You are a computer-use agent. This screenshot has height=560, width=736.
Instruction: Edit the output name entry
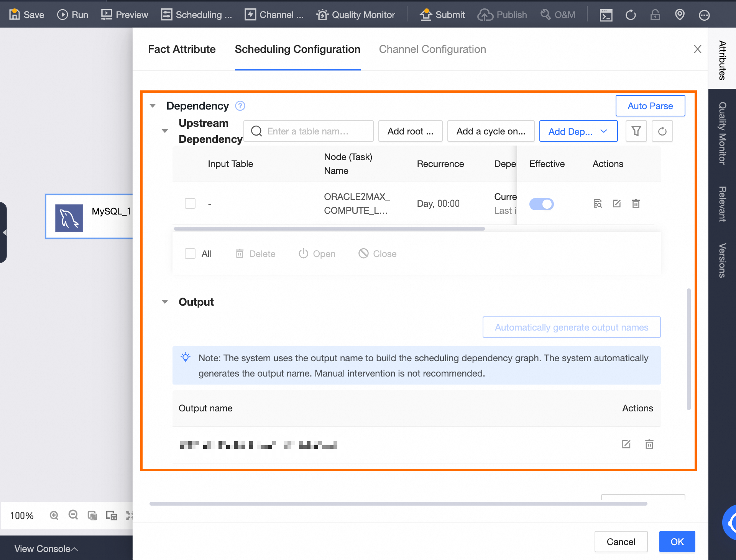(x=626, y=444)
